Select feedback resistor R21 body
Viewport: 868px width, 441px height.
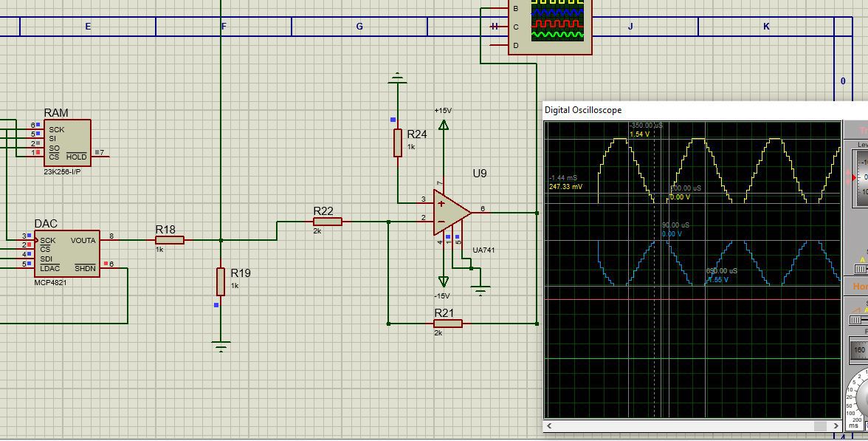click(448, 324)
